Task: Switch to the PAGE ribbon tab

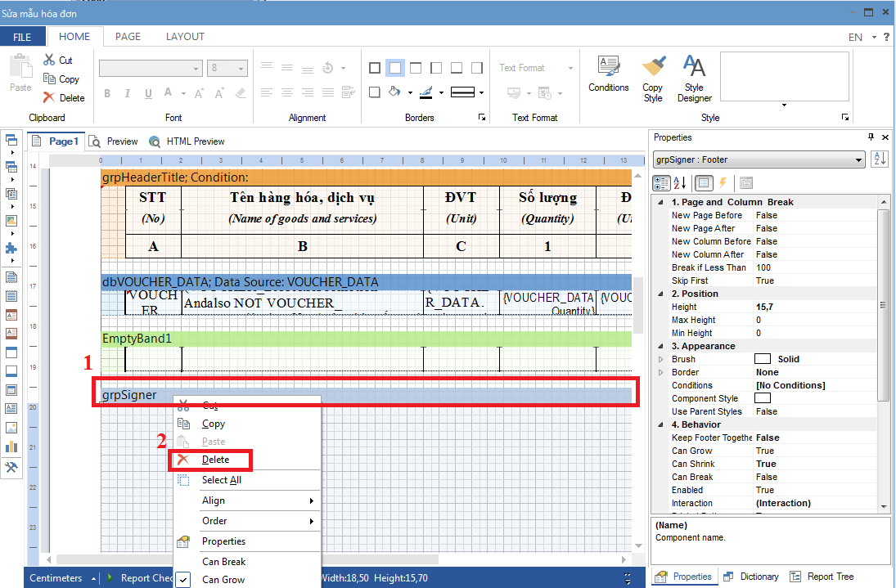Action: [x=128, y=37]
